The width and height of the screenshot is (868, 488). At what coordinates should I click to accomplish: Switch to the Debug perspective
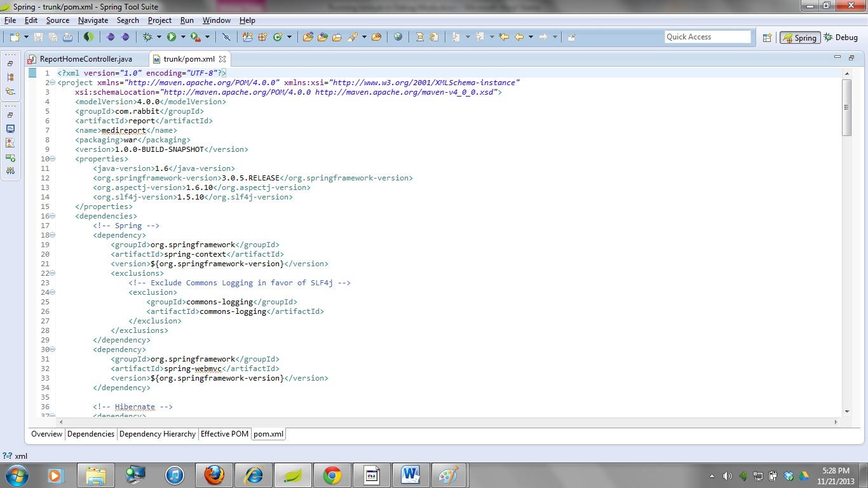coord(841,37)
